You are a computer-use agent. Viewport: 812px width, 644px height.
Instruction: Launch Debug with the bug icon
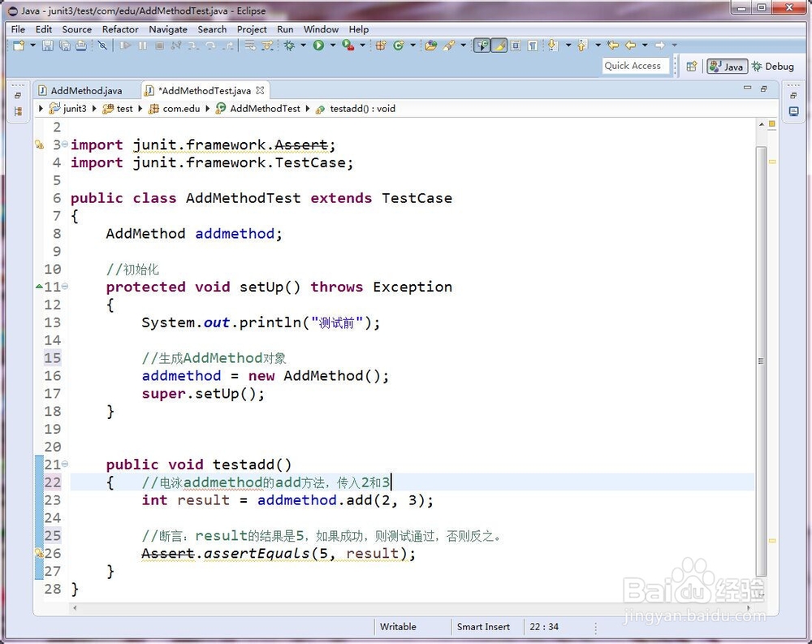coord(290,45)
